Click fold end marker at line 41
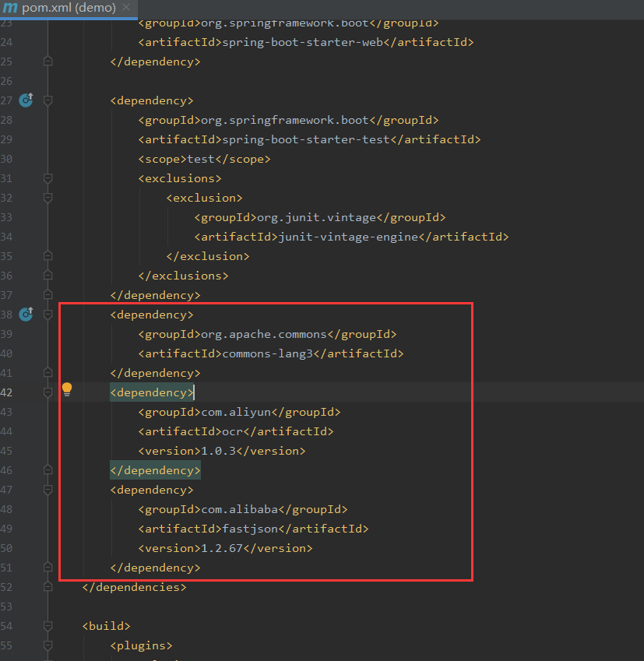This screenshot has width=644, height=661. [48, 373]
